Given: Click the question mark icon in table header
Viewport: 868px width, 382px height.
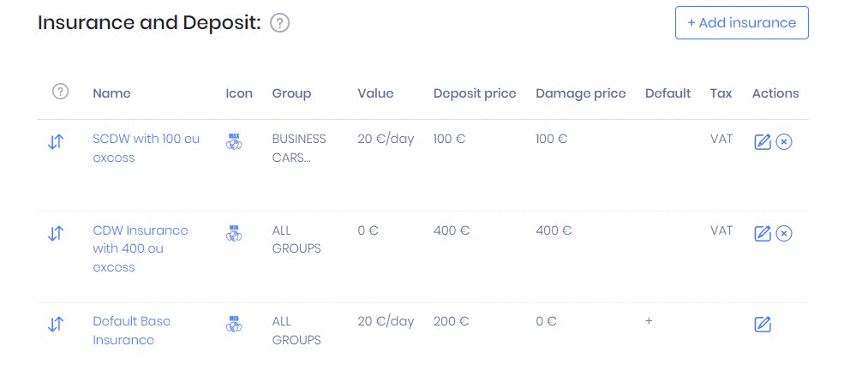Looking at the screenshot, I should click(x=60, y=92).
